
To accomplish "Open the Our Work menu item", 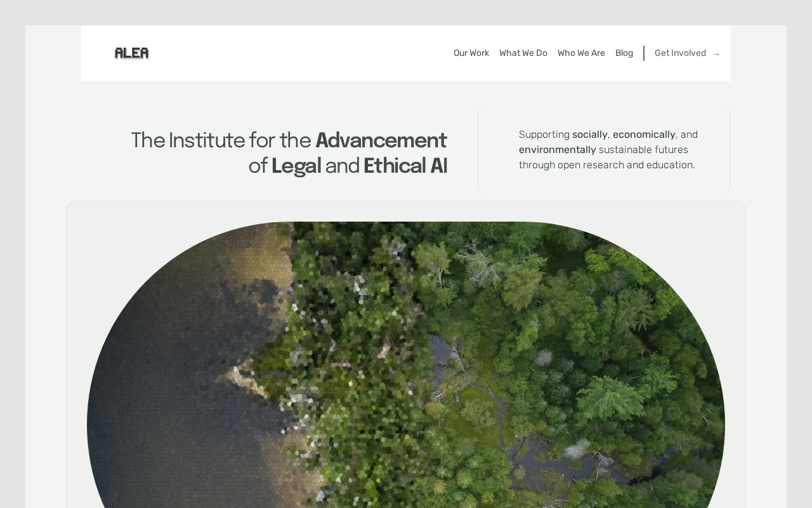I will (471, 53).
